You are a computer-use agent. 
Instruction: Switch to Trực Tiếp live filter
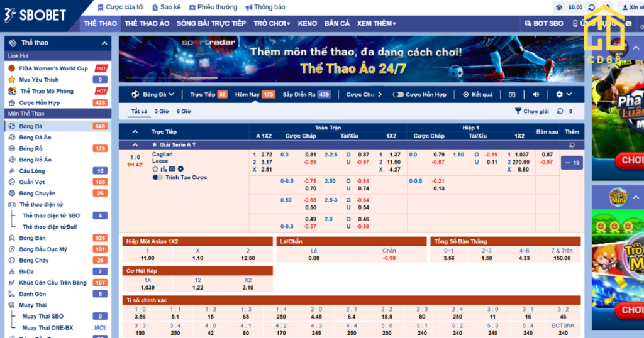208,94
